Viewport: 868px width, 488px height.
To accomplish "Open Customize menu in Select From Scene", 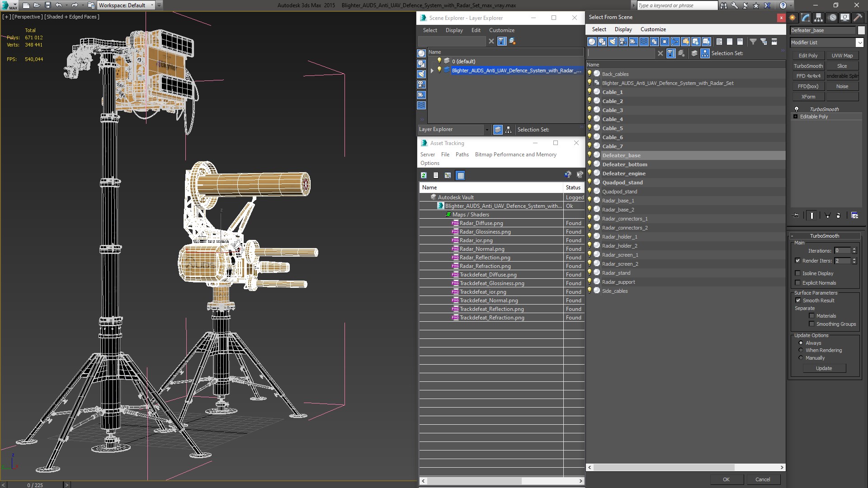I will (653, 29).
